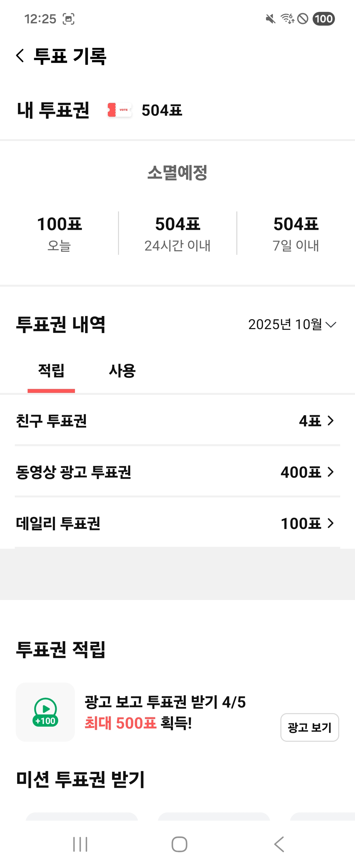Tap the 광고 보고 투표권 받기 4/5 text
Image resolution: width=355 pixels, height=868 pixels.
pyautogui.click(x=165, y=702)
